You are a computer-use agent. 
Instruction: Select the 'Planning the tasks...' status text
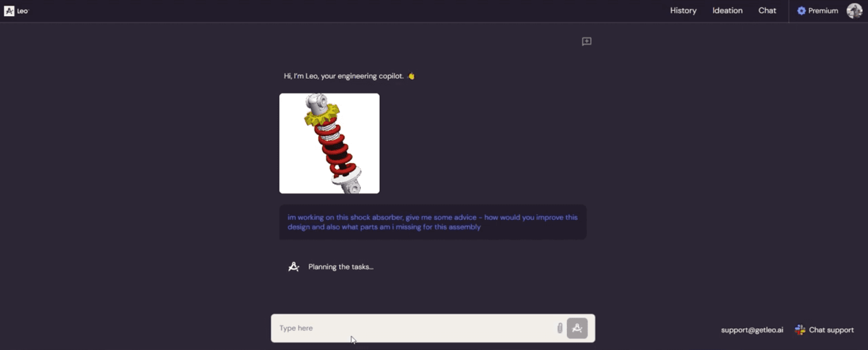click(x=341, y=267)
